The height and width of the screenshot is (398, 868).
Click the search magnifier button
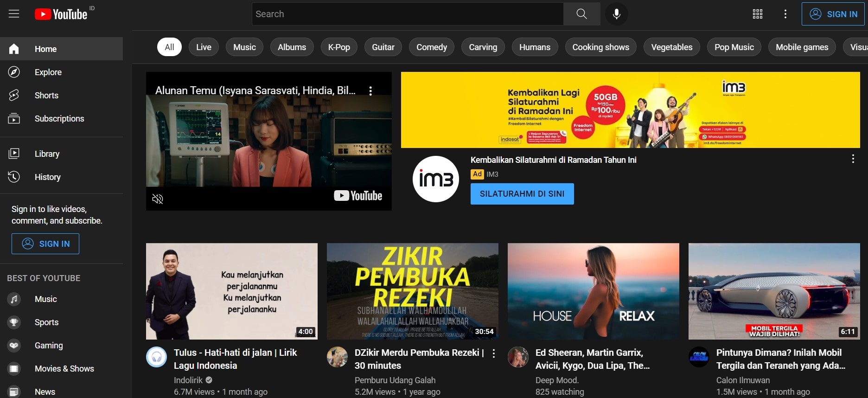pos(581,14)
